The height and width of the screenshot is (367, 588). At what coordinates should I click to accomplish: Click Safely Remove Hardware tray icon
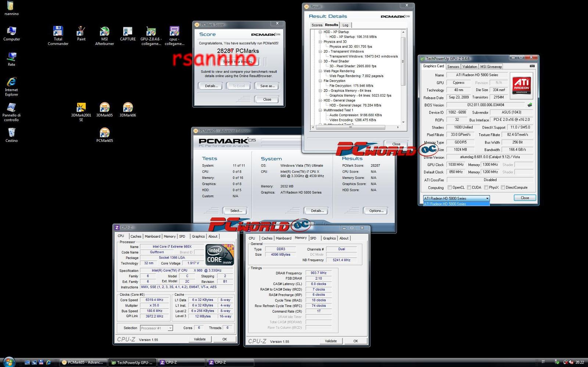pyautogui.click(x=557, y=362)
